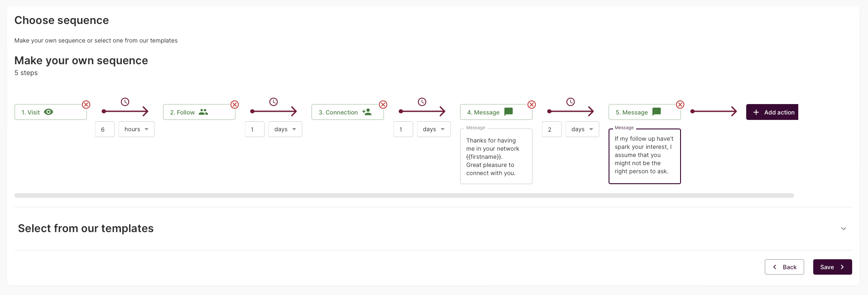Click delay value field showing 2
Viewport: 868px width, 295px height.
[551, 129]
